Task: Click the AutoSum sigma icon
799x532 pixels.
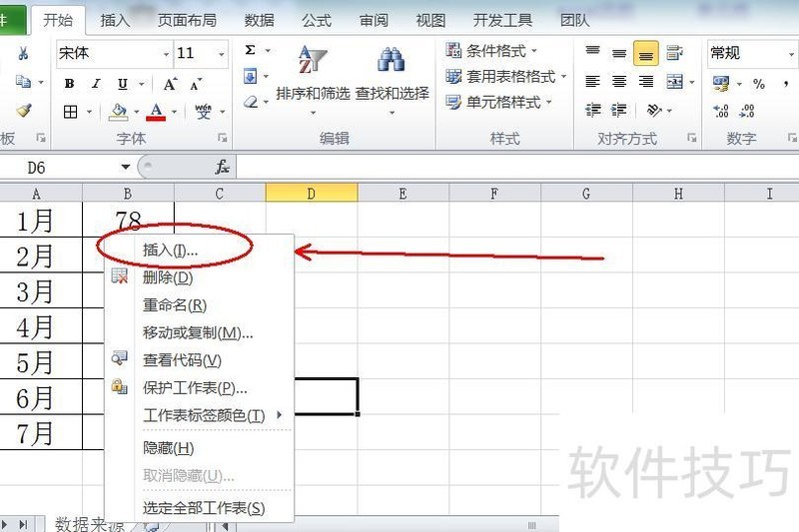Action: coord(250,50)
